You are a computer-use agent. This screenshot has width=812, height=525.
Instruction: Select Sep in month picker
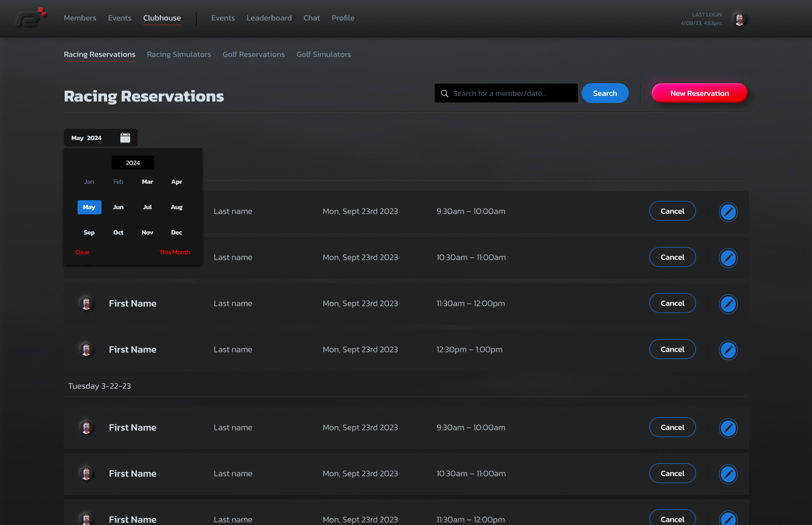(x=89, y=233)
